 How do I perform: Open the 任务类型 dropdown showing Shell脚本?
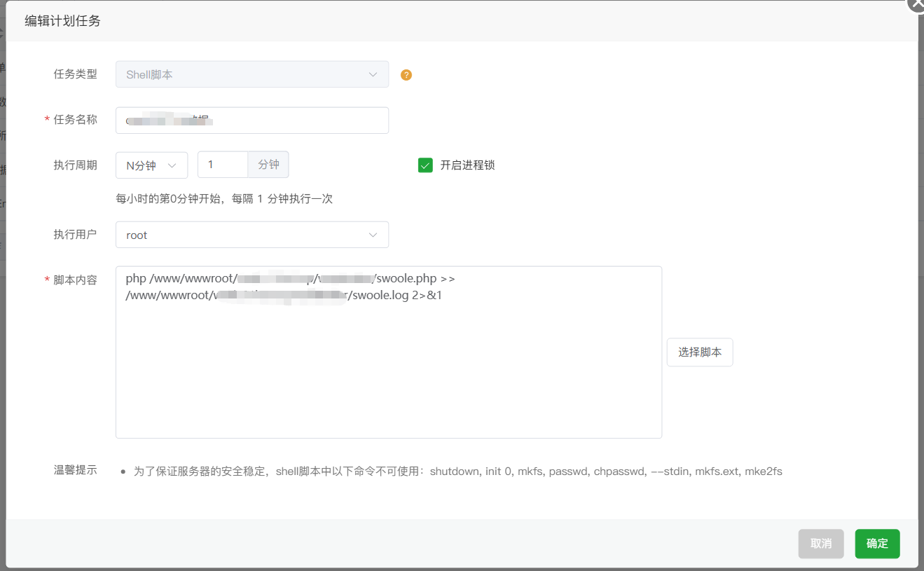[251, 74]
